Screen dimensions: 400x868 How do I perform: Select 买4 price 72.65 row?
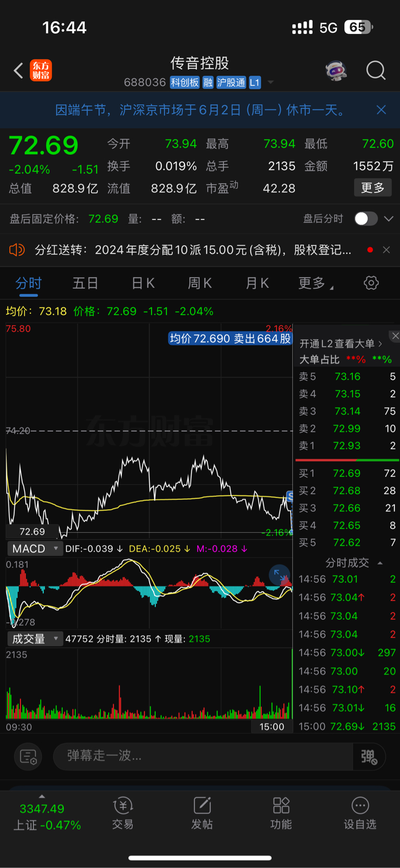(347, 525)
